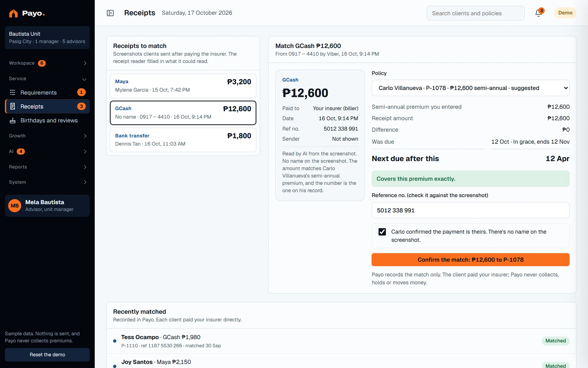Click 'Covers this premium exactly.' notice
The height and width of the screenshot is (368, 588).
coord(470,179)
